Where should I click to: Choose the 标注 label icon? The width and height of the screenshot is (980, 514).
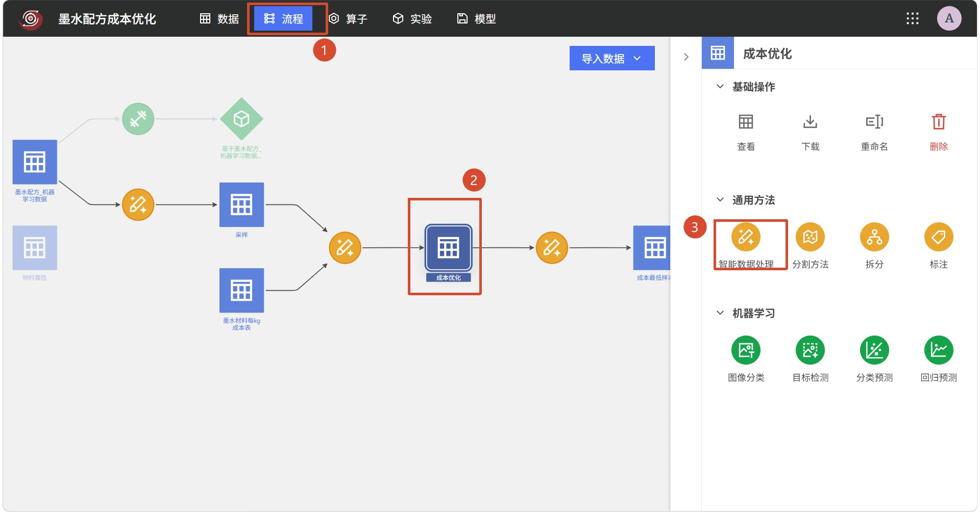[x=939, y=237]
